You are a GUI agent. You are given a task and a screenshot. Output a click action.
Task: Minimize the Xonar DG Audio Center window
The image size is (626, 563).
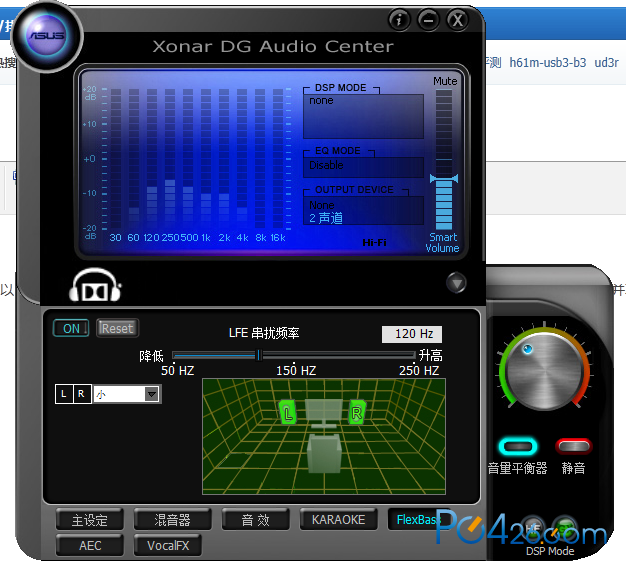[x=428, y=19]
